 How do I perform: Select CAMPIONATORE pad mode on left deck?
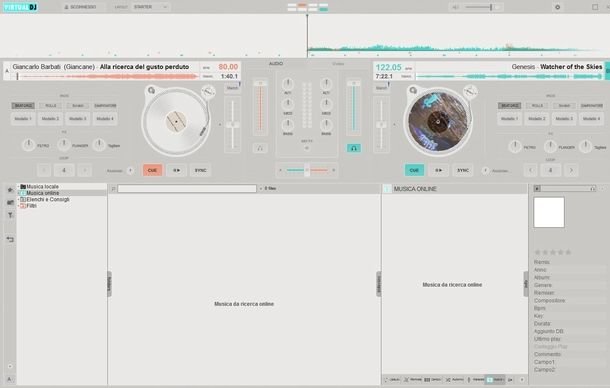[105, 105]
